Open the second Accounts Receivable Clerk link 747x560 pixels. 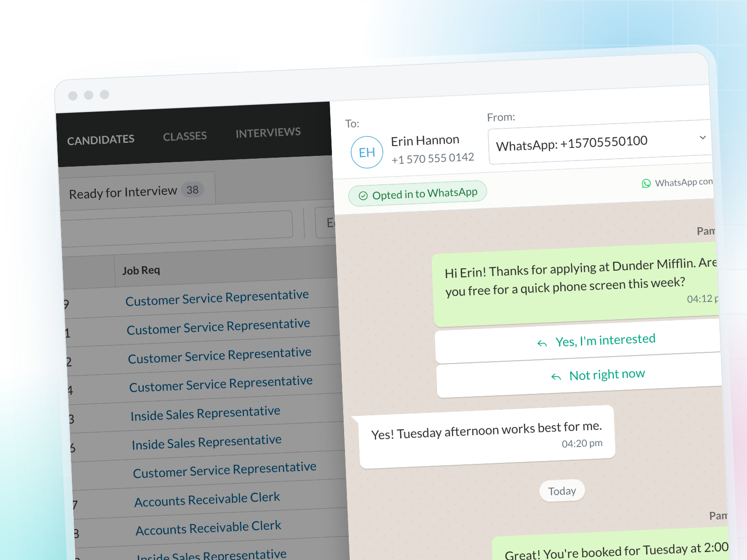(x=209, y=528)
